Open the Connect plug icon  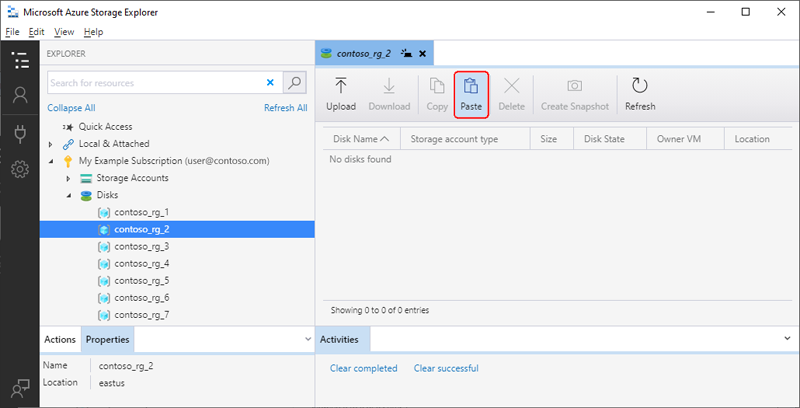[x=20, y=132]
